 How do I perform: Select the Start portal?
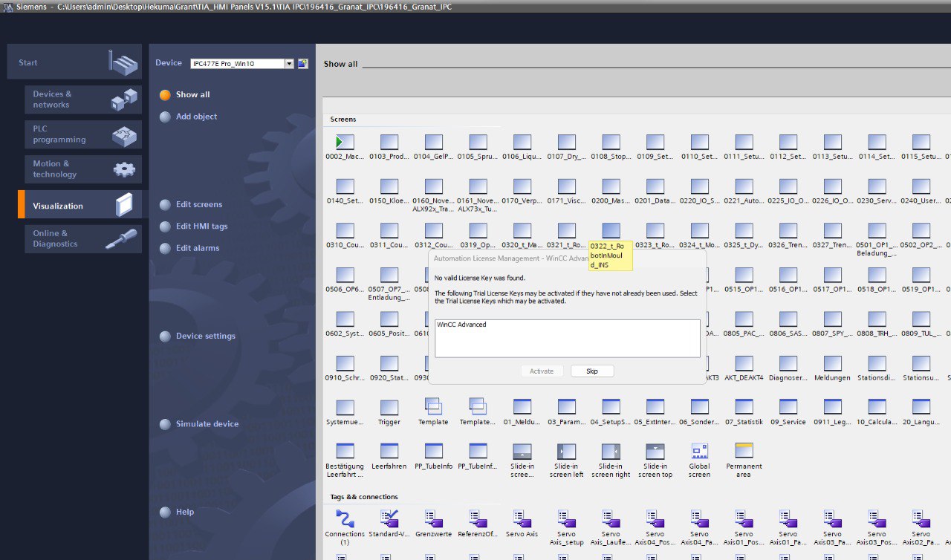[74, 63]
